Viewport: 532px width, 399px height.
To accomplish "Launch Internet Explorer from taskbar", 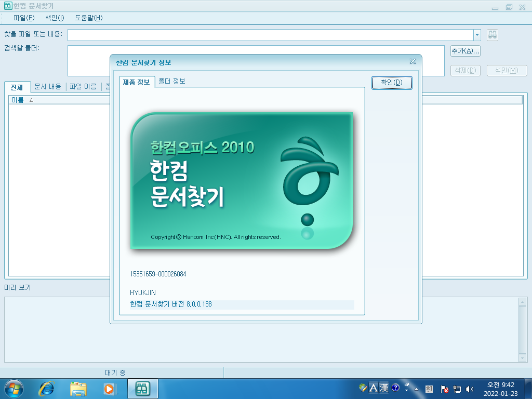I will [46, 389].
